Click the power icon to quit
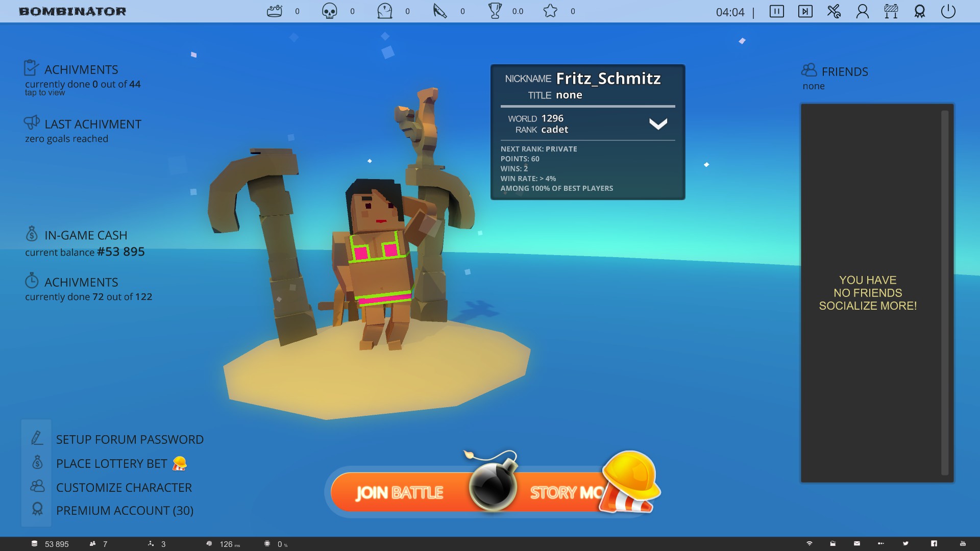The width and height of the screenshot is (980, 551). coord(948,11)
